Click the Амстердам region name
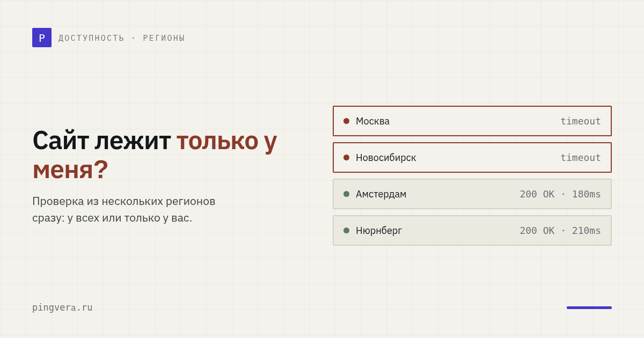Image resolution: width=644 pixels, height=338 pixels. click(x=381, y=194)
